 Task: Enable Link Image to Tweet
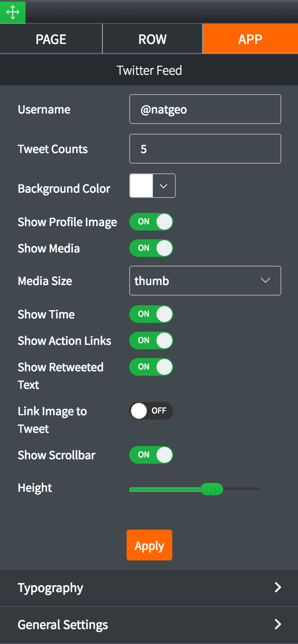click(x=151, y=411)
